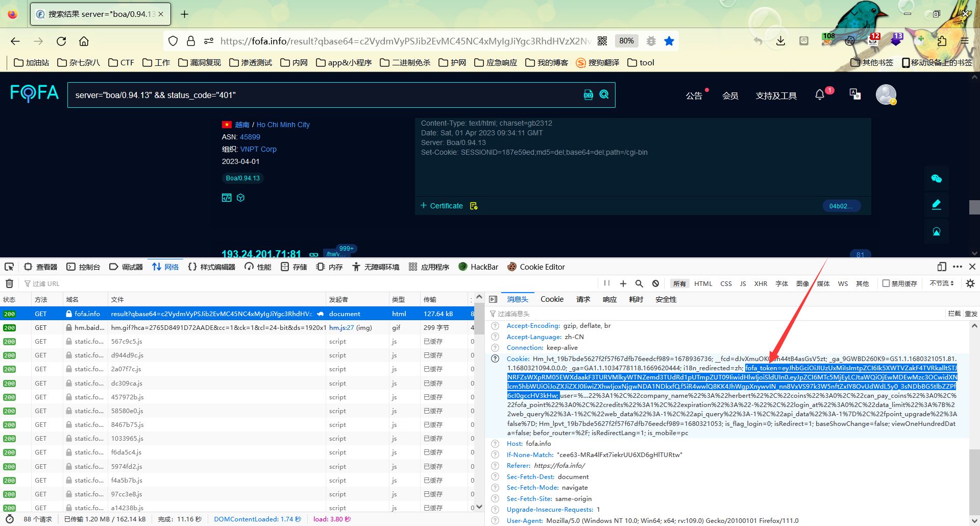Click the FOFA logo
The width and height of the screenshot is (980, 526).
(35, 93)
